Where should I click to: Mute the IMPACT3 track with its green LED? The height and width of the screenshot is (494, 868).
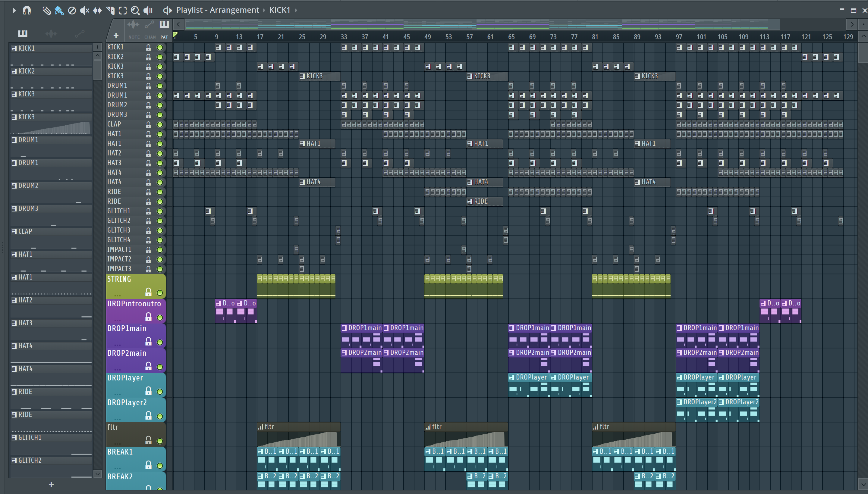click(160, 269)
